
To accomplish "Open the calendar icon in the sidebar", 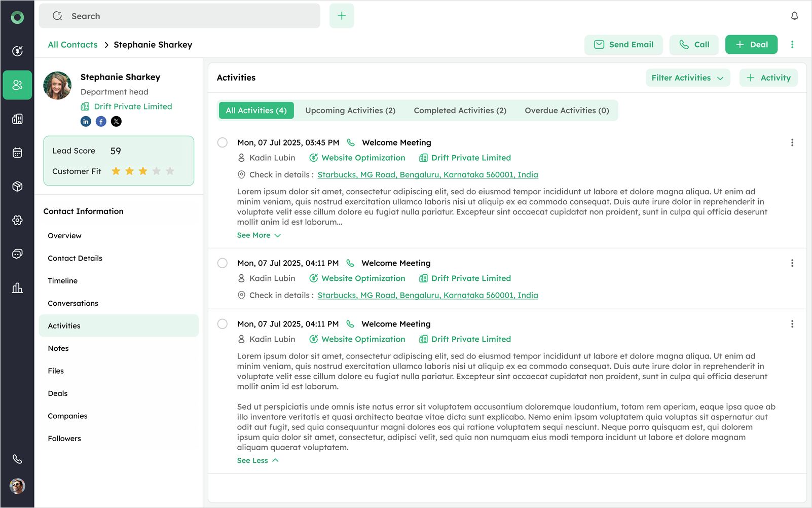I will point(17,153).
